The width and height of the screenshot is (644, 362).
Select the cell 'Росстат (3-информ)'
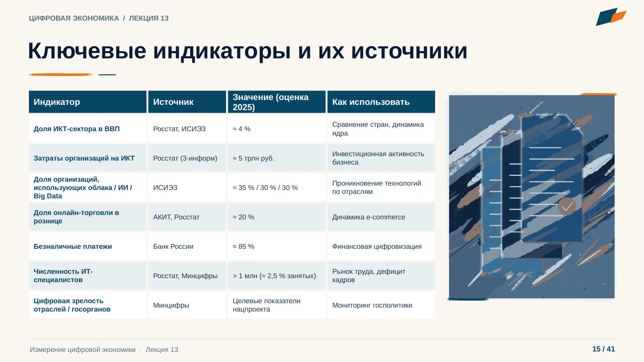(187, 158)
